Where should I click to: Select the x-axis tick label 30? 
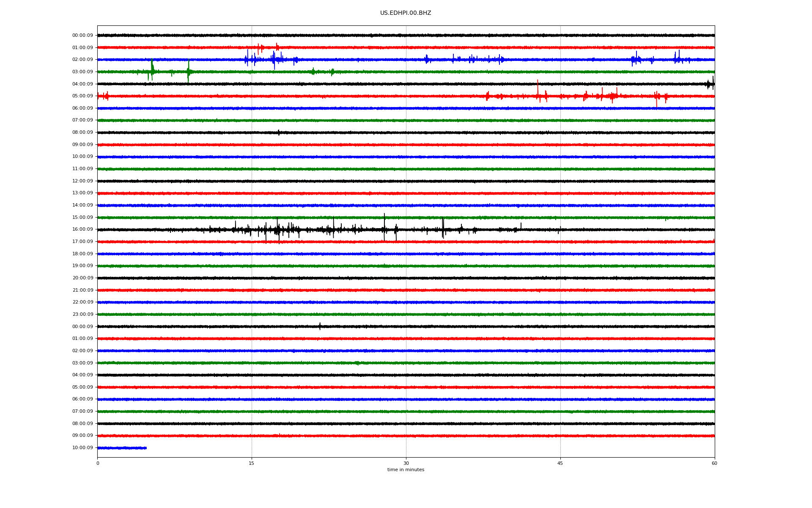(x=406, y=463)
